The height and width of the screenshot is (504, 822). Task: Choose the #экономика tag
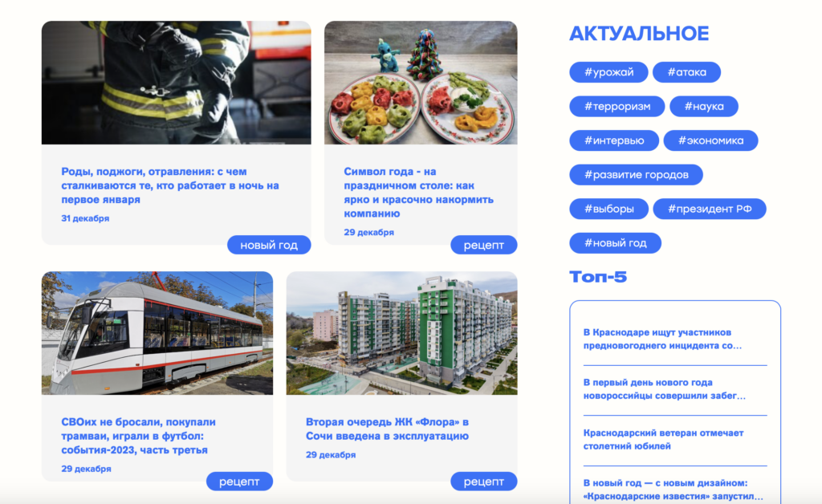tap(711, 140)
